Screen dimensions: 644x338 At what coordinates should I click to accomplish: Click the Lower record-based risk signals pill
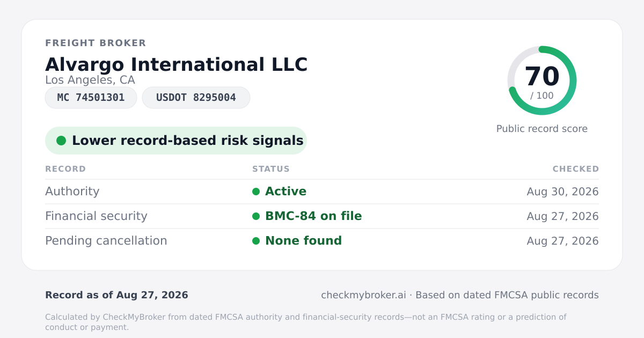[x=176, y=141]
